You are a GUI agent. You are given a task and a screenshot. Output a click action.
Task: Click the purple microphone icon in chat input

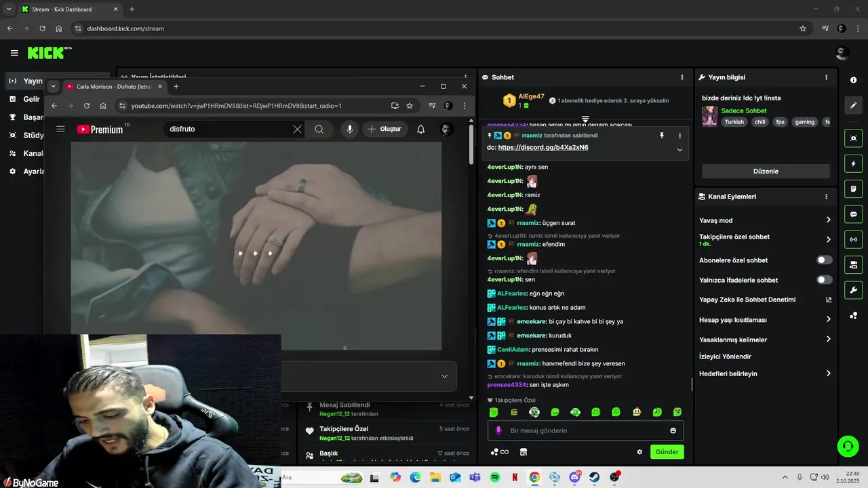(x=498, y=430)
